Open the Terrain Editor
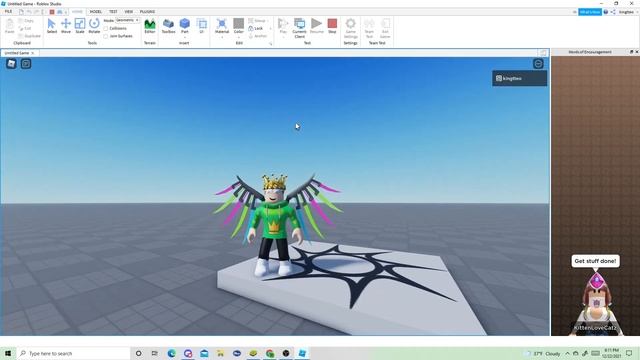This screenshot has width=640, height=360. 150,26
